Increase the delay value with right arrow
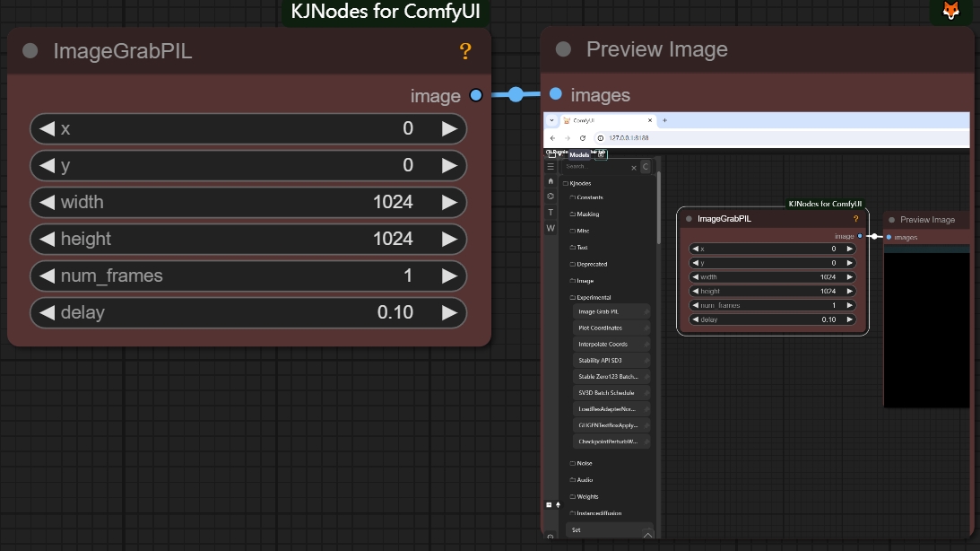Viewport: 980px width, 551px height. pyautogui.click(x=449, y=312)
